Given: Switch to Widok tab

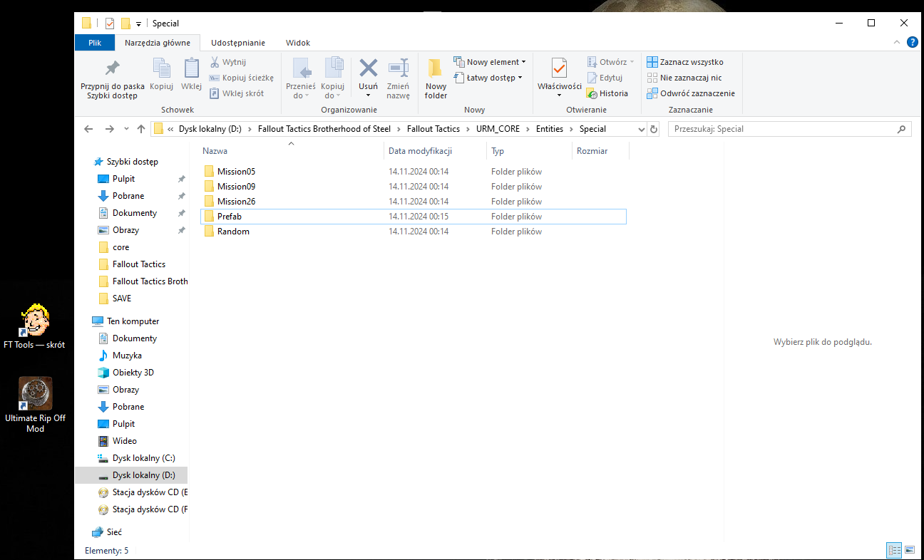Looking at the screenshot, I should [x=298, y=43].
